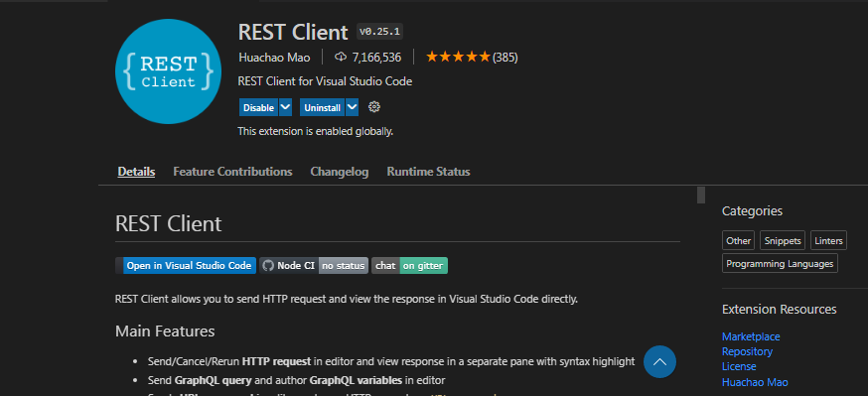This screenshot has width=868, height=396.
Task: Click the Disable button
Action: 258,108
